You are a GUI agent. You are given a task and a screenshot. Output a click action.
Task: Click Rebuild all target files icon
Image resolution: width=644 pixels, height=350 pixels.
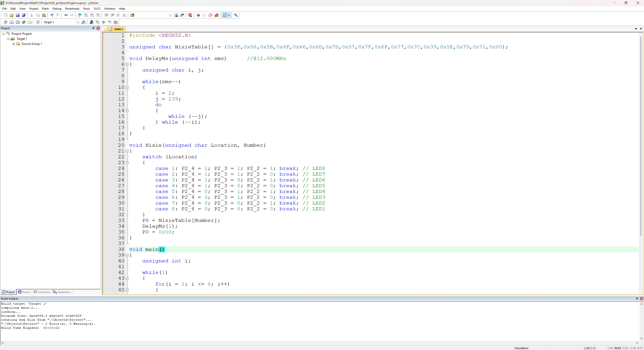pos(18,22)
